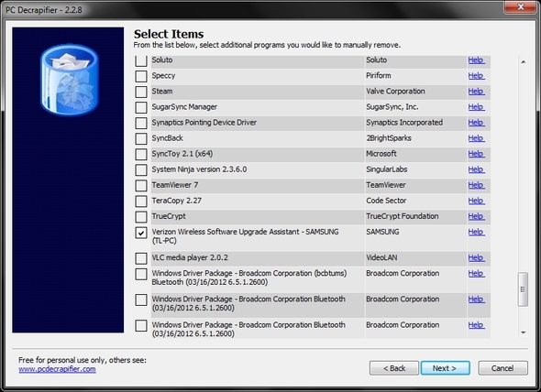Check the TrueCrypt checkbox
This screenshot has height=392, width=541.
point(141,217)
